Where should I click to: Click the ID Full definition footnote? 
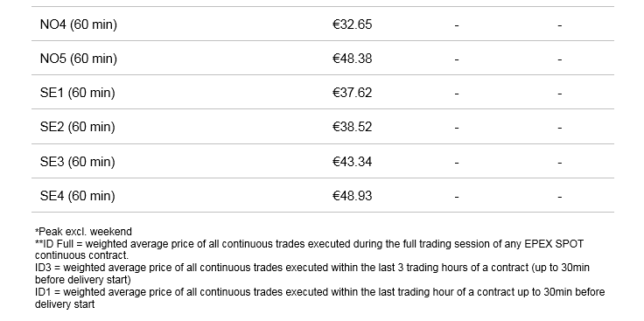click(309, 249)
